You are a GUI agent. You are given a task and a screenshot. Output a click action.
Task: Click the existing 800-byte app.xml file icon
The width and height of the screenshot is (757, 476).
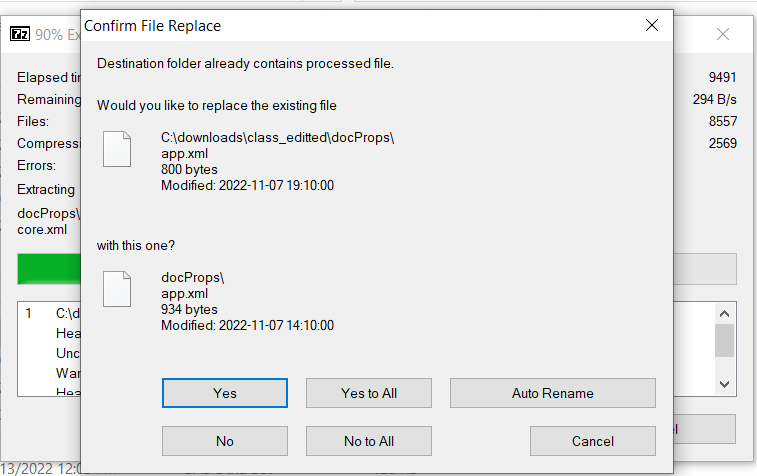(x=118, y=149)
